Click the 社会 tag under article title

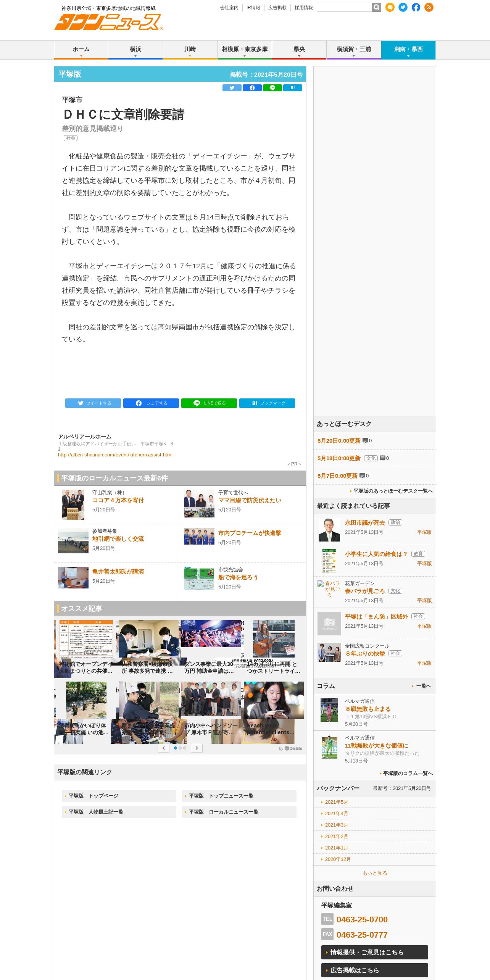[x=71, y=138]
